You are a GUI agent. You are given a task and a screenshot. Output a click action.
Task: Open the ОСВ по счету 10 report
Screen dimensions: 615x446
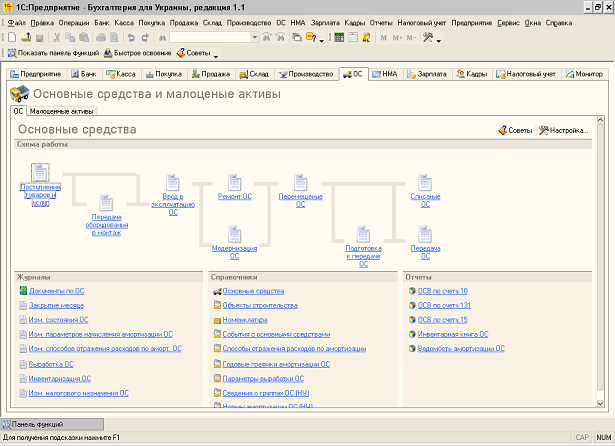point(442,291)
